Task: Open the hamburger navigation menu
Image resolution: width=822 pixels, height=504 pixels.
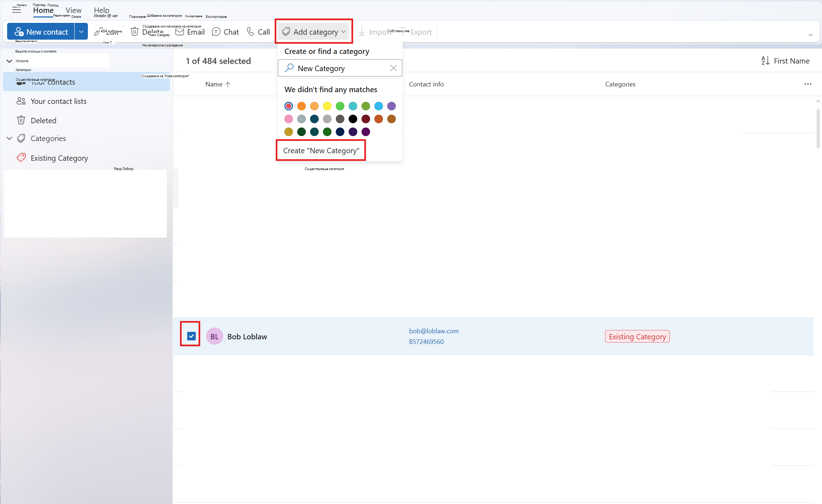Action: pos(16,10)
